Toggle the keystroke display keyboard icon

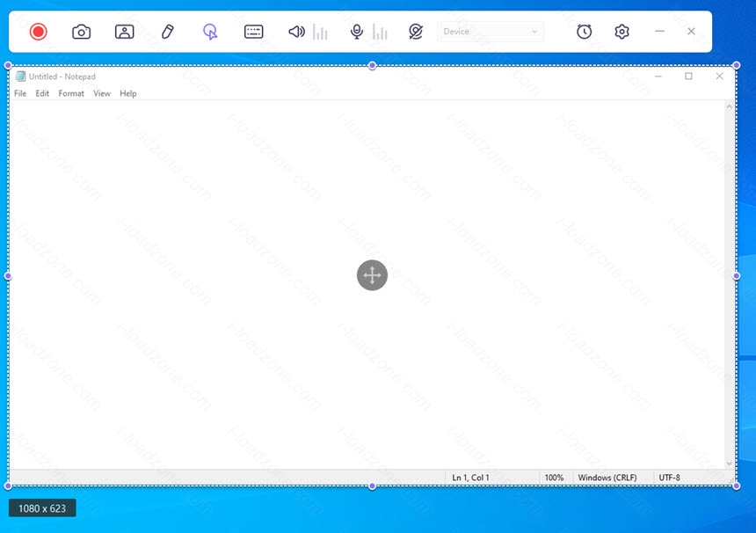(x=253, y=32)
